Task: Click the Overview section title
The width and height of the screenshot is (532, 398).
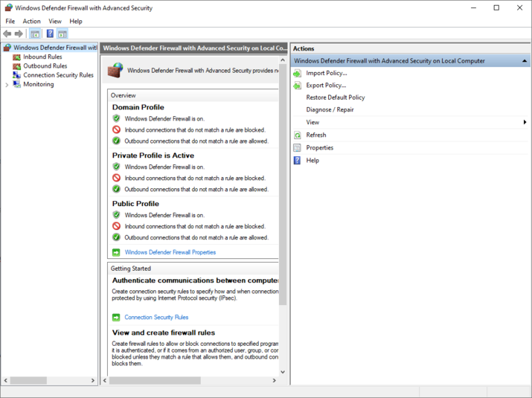Action: [124, 95]
